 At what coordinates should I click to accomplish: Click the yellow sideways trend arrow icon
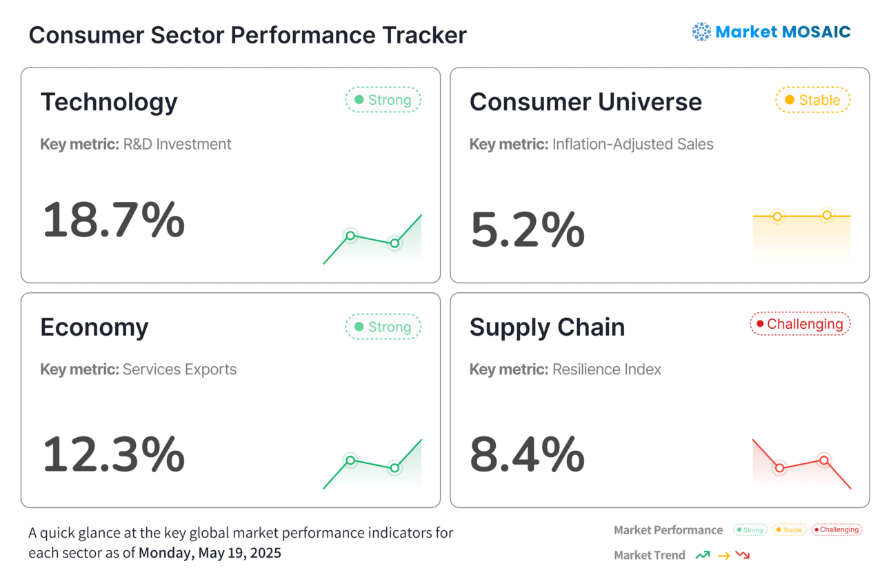(x=723, y=556)
